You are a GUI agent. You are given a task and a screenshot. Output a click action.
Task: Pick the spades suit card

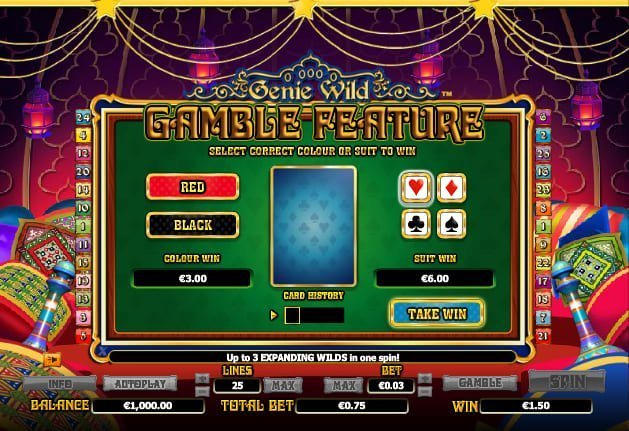pos(451,224)
